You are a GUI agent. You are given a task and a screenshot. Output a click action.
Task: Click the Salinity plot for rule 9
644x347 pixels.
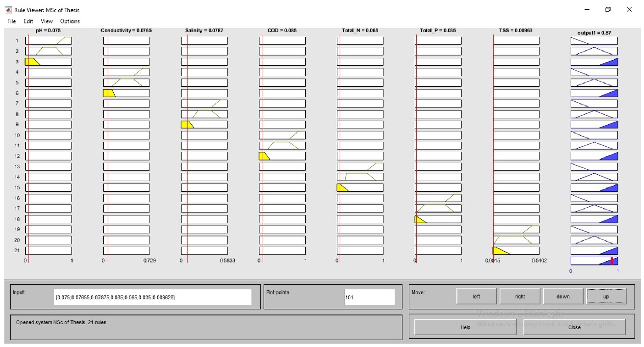click(x=204, y=125)
